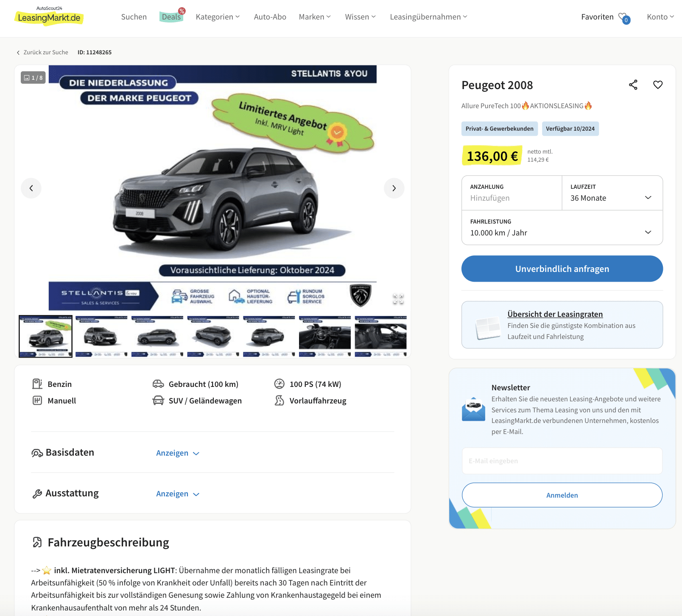
Task: Click the 100 PS speedometer icon
Action: tap(279, 384)
